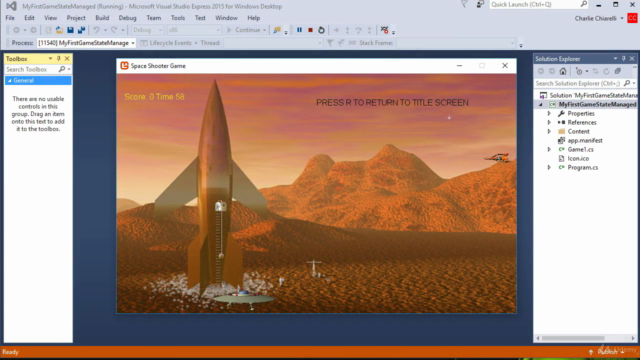Click the Show Next Statement arrow
Screen dimensions: 640x360
[336, 30]
